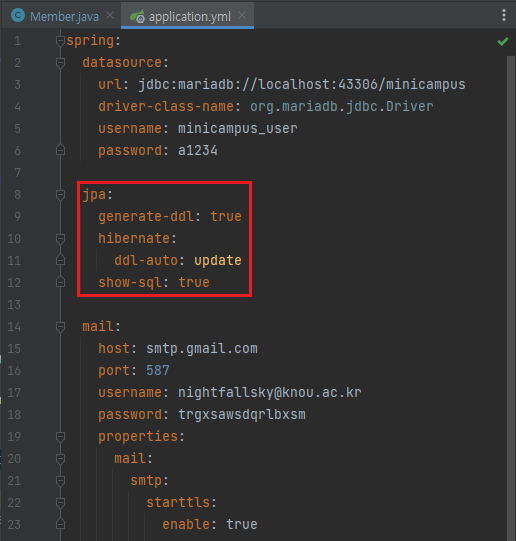Click the port key on line 16

point(114,371)
